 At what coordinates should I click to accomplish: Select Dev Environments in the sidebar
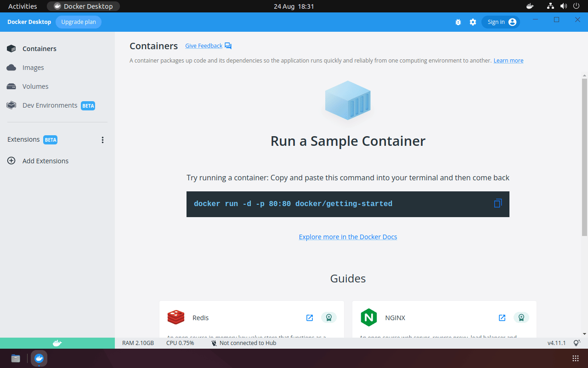[x=49, y=105]
